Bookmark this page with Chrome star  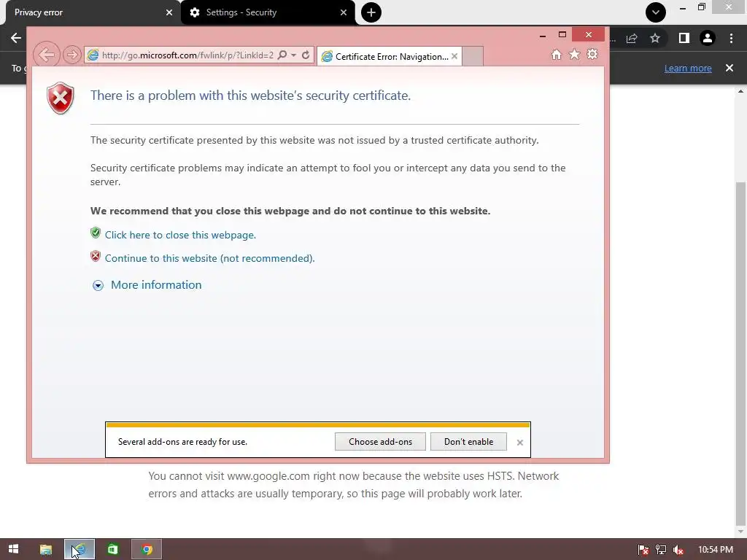[x=655, y=38]
